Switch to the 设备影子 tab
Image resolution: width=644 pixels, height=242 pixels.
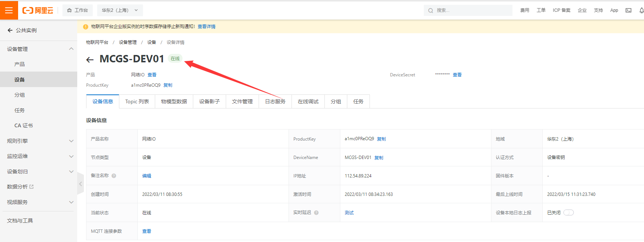[x=209, y=101]
